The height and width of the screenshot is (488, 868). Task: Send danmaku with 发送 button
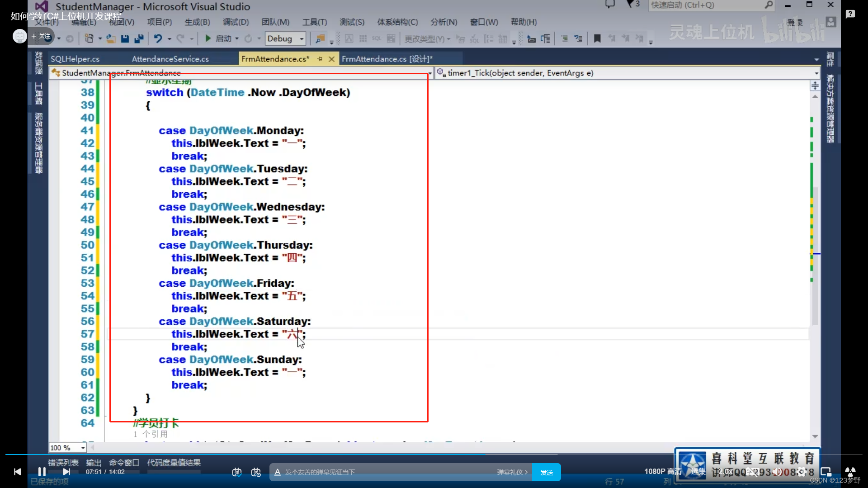[547, 472]
